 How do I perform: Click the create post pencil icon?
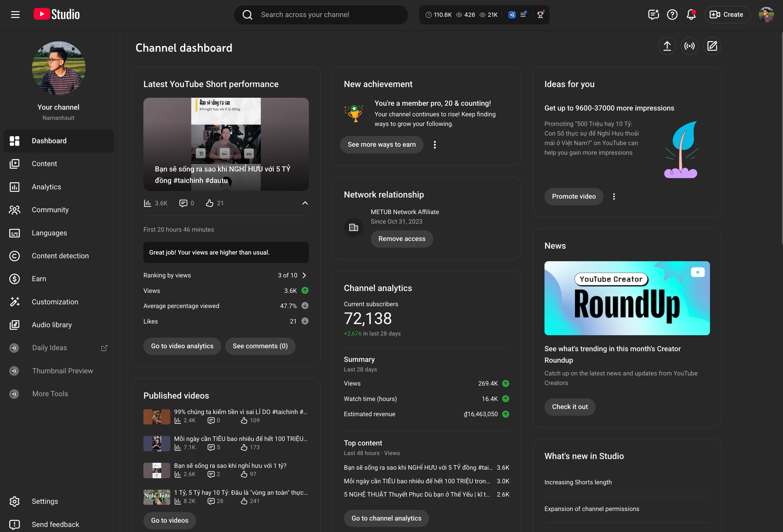click(712, 46)
